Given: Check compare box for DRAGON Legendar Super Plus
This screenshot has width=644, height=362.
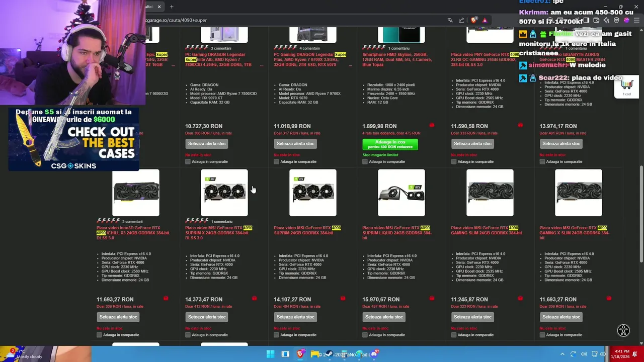Looking at the screenshot, I should (x=276, y=161).
